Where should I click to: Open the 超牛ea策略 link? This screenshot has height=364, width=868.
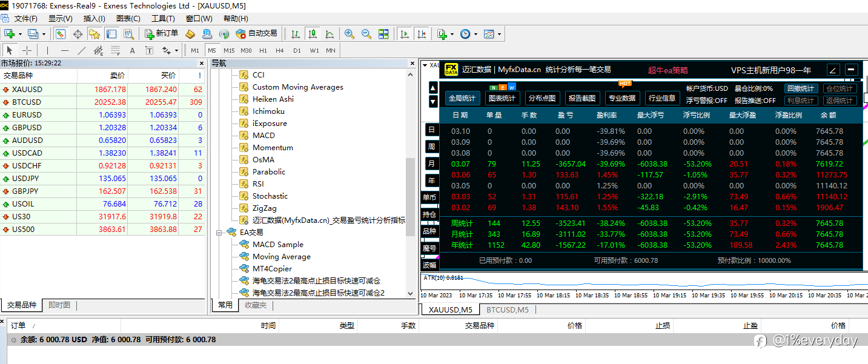tap(668, 70)
